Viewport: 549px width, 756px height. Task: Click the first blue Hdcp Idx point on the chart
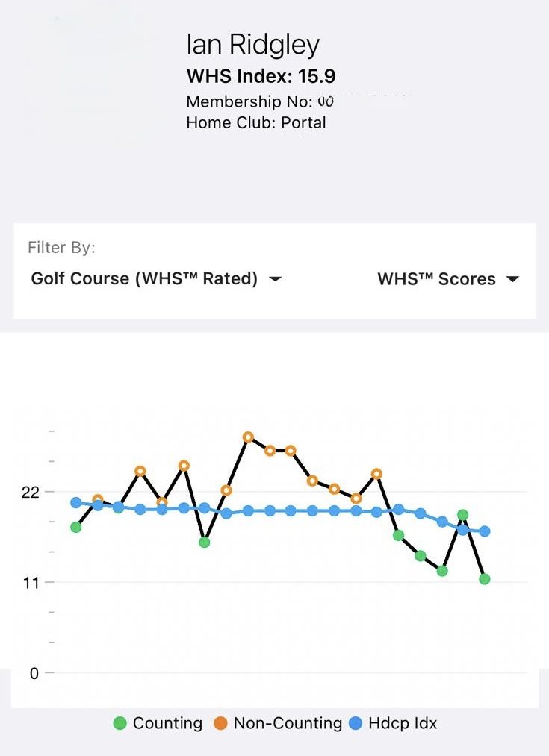coord(76,502)
